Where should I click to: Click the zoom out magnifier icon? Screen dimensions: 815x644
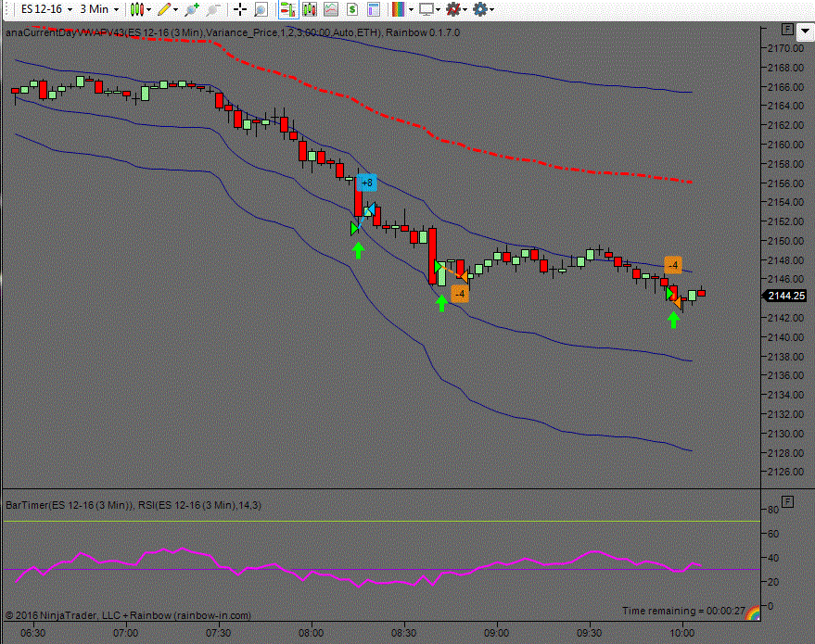pos(213,9)
